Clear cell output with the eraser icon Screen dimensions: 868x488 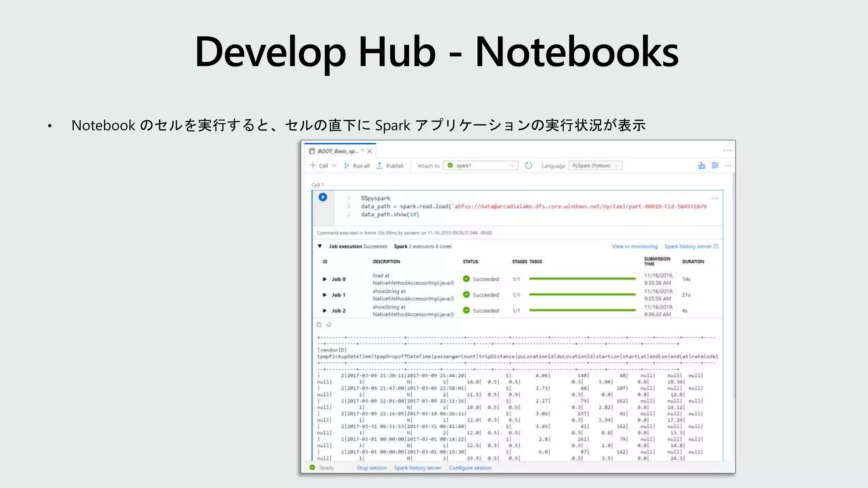click(x=329, y=324)
